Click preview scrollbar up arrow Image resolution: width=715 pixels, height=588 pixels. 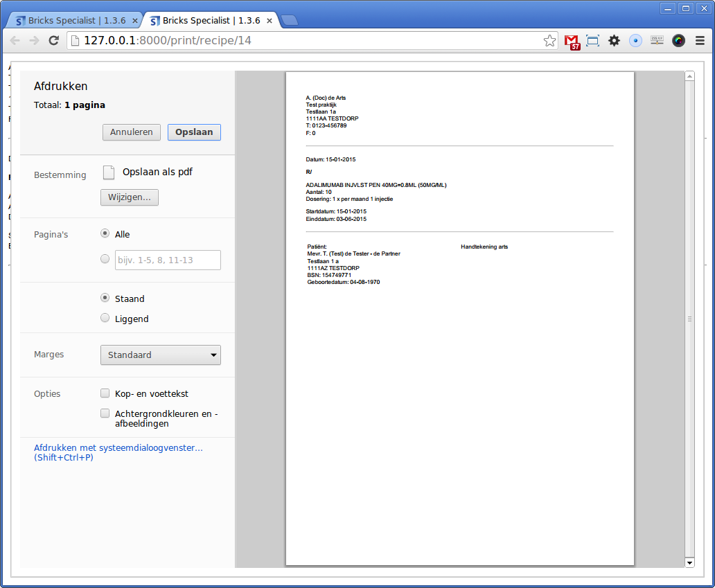point(689,76)
